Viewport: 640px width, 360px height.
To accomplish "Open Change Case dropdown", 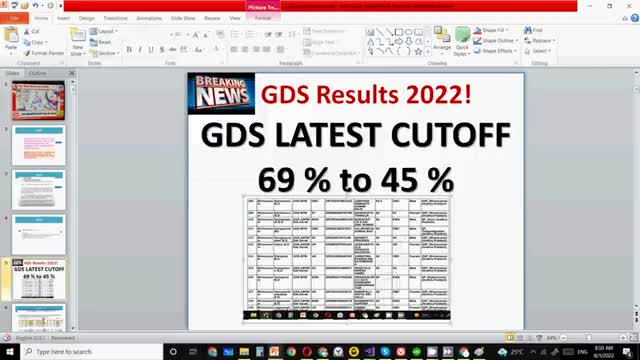I will [x=199, y=50].
